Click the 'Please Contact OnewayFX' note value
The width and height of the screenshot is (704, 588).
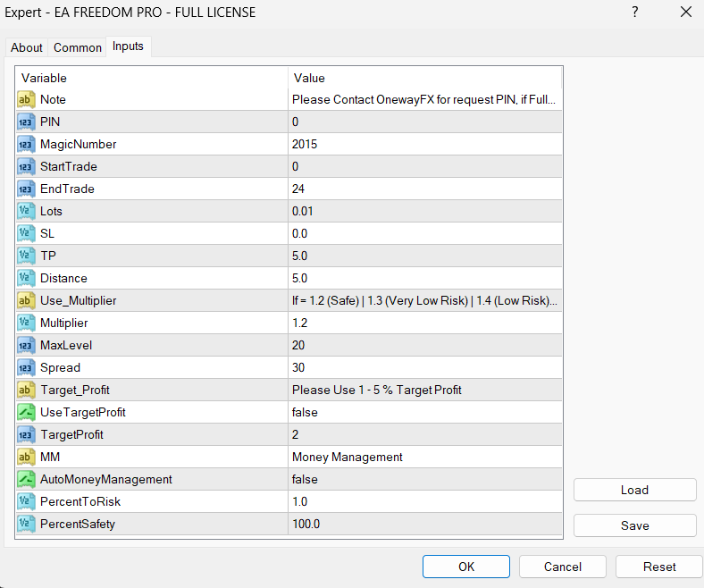point(424,99)
